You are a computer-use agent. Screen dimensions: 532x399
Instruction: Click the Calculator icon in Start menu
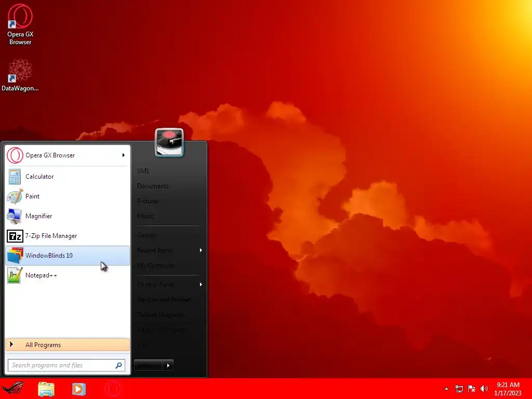click(15, 177)
